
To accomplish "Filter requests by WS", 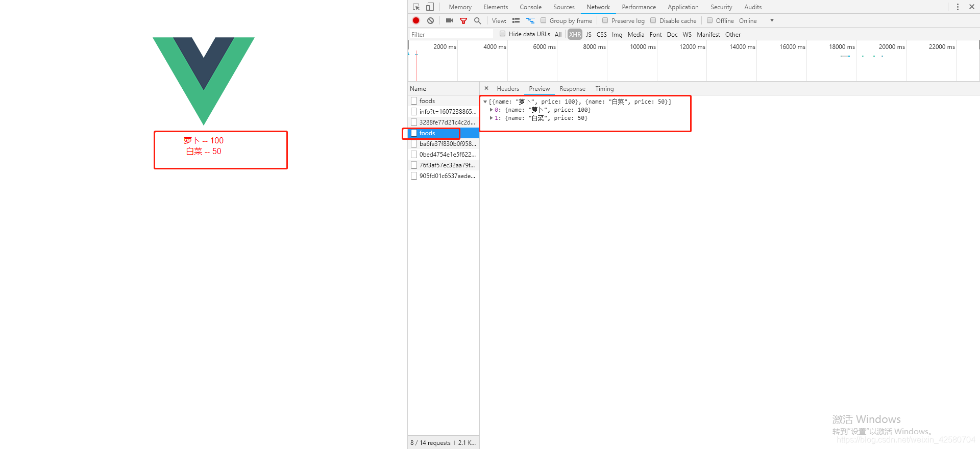I will point(687,35).
